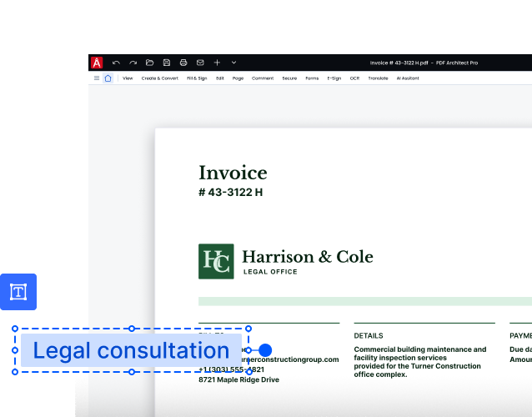The height and width of the screenshot is (417, 532).
Task: Expand the quick access chevron dropdown
Action: pyautogui.click(x=233, y=63)
